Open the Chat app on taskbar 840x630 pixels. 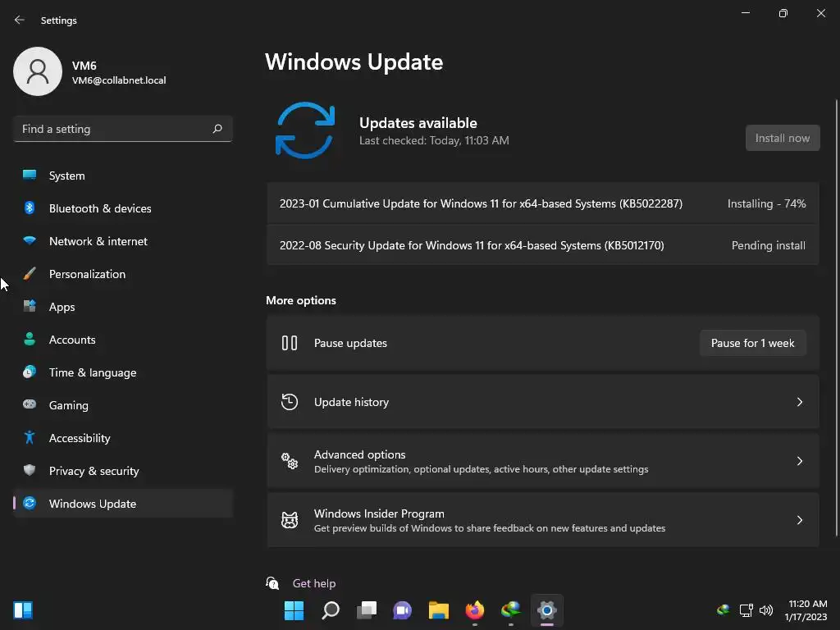tap(402, 610)
